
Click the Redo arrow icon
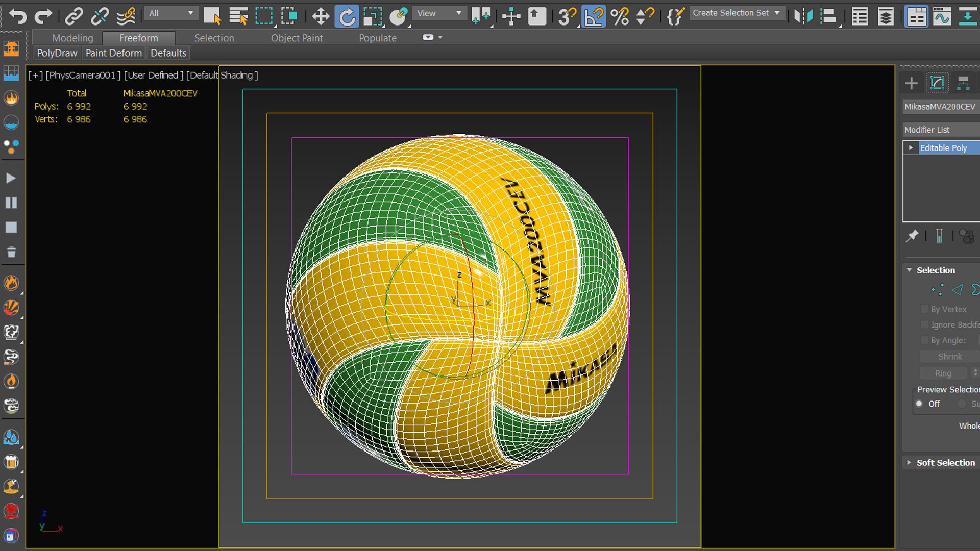click(43, 16)
